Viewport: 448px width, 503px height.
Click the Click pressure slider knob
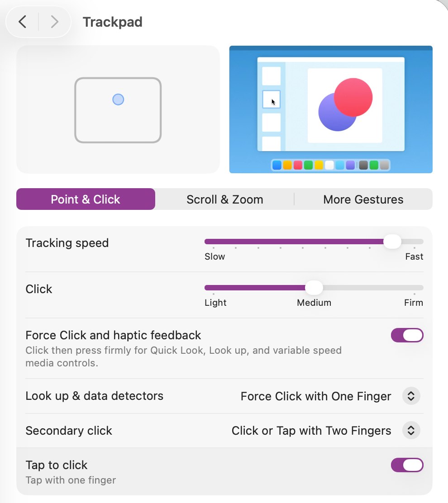click(x=314, y=288)
